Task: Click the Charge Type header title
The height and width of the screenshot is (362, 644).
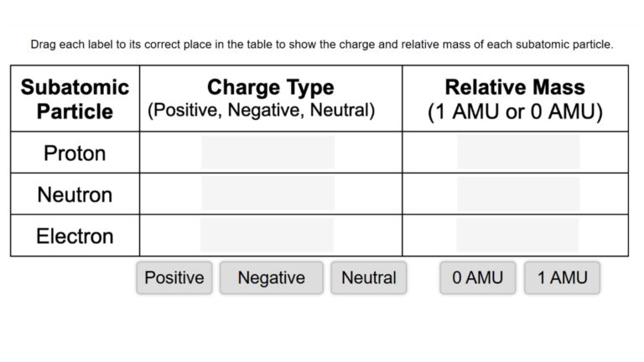Action: point(270,87)
